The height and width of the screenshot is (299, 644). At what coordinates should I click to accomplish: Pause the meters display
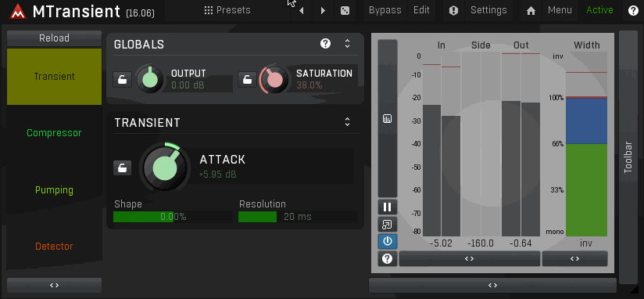coord(388,207)
